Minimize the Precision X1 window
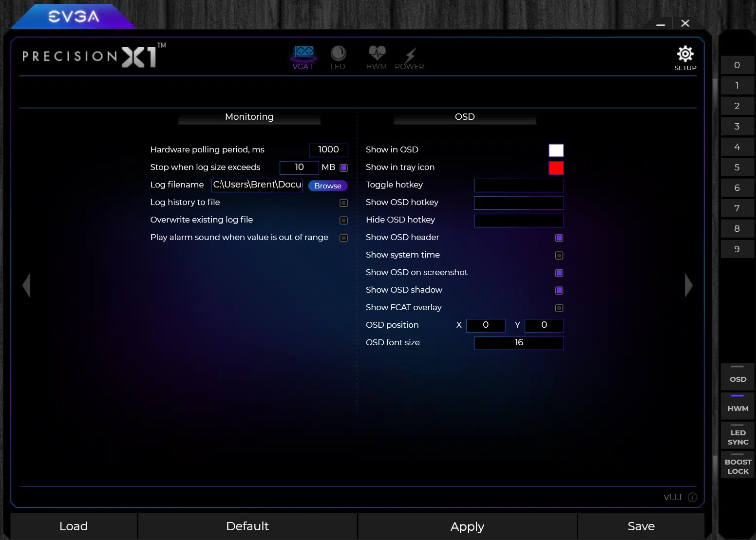Image resolution: width=756 pixels, height=540 pixels. pos(661,23)
